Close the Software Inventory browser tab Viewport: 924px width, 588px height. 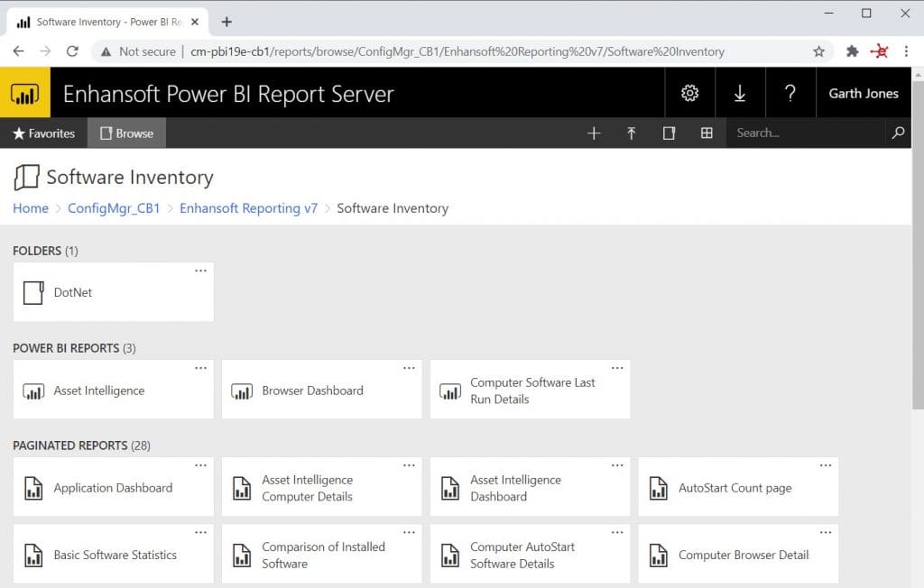(x=195, y=22)
